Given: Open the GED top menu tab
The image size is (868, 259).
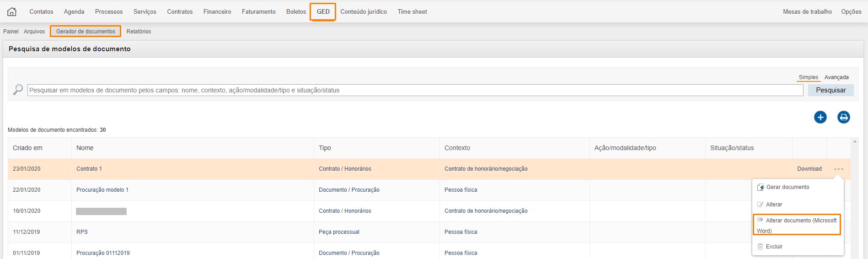Looking at the screenshot, I should 323,12.
